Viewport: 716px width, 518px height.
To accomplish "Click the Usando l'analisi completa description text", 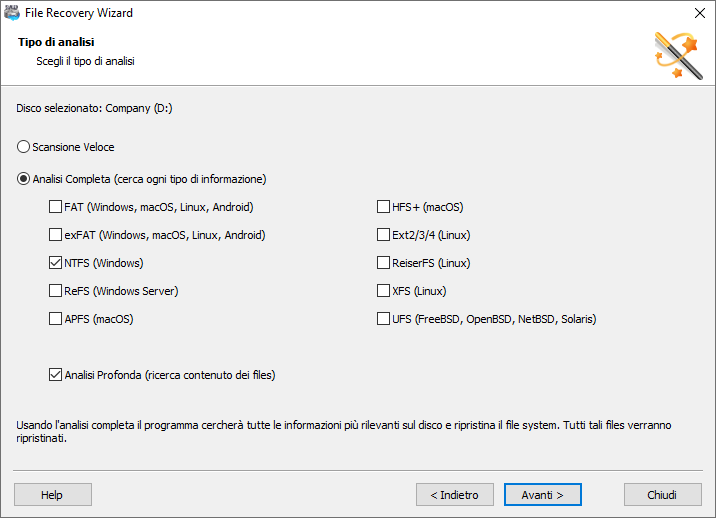I will click(343, 432).
